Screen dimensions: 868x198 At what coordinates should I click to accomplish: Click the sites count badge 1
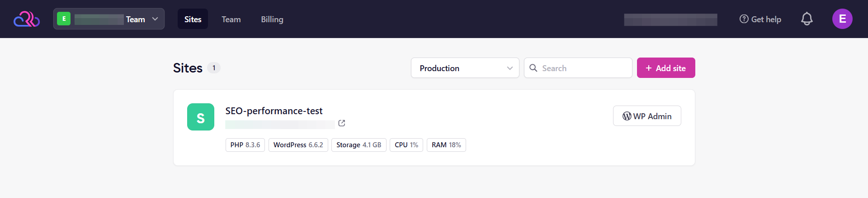pos(214,68)
